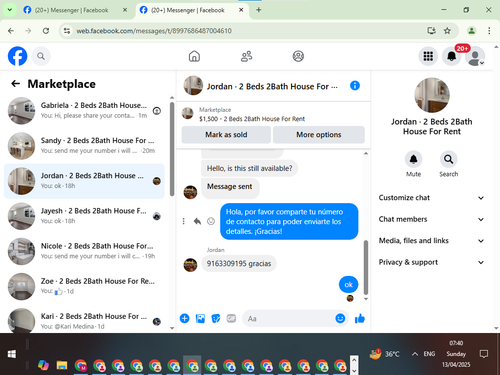
Task: Open Windows notification center
Action: (484, 354)
